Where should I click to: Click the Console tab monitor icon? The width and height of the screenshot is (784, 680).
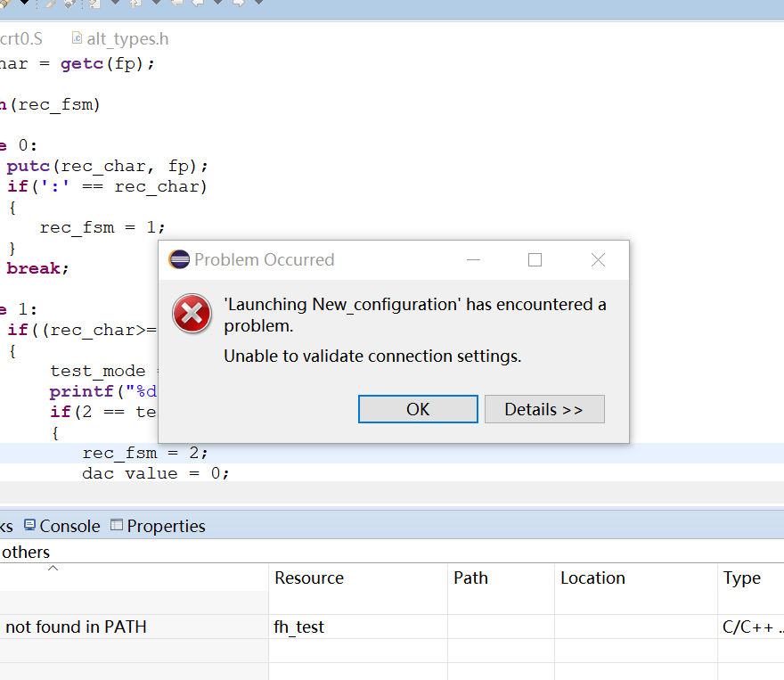click(x=30, y=525)
